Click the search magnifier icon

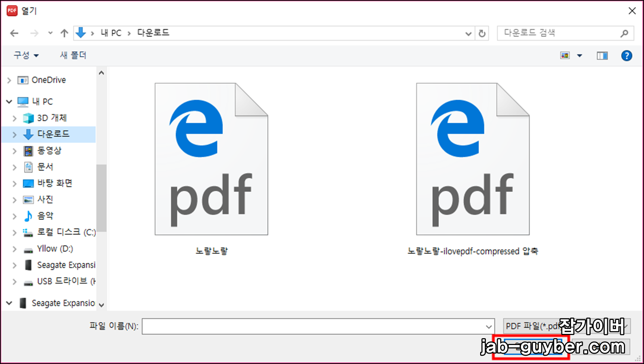624,33
